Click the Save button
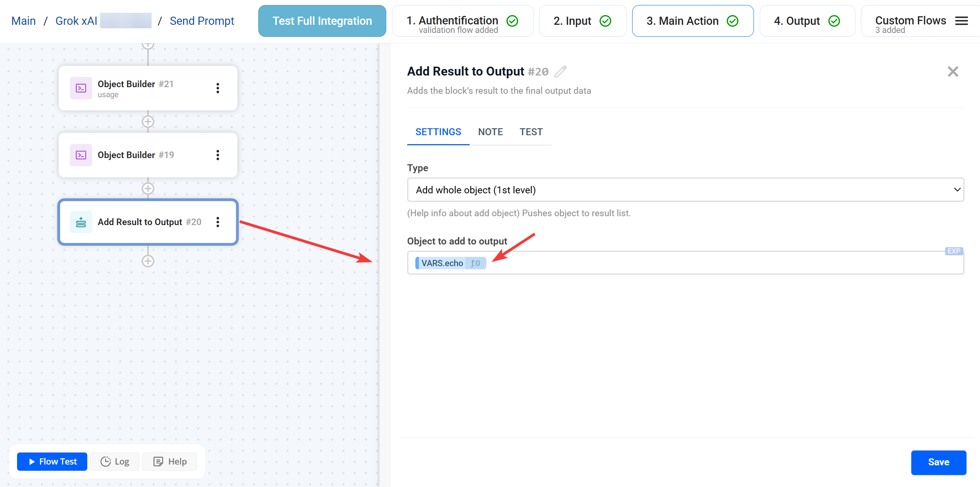The width and height of the screenshot is (980, 487). pyautogui.click(x=939, y=462)
